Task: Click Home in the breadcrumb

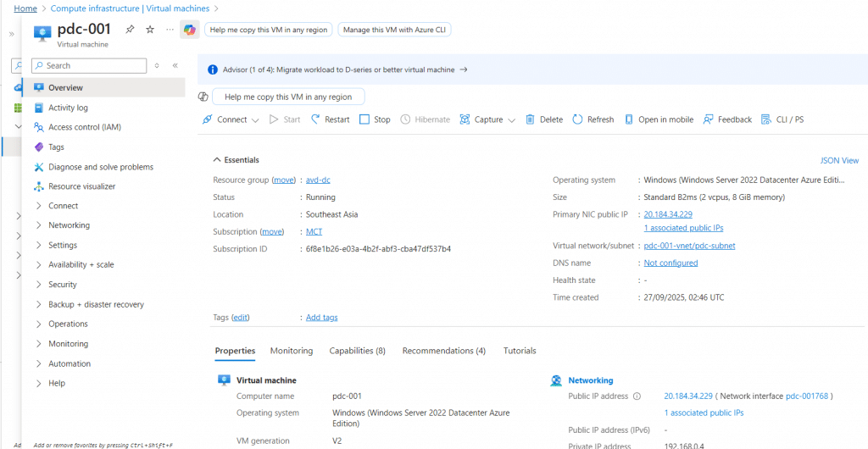Action: click(25, 8)
